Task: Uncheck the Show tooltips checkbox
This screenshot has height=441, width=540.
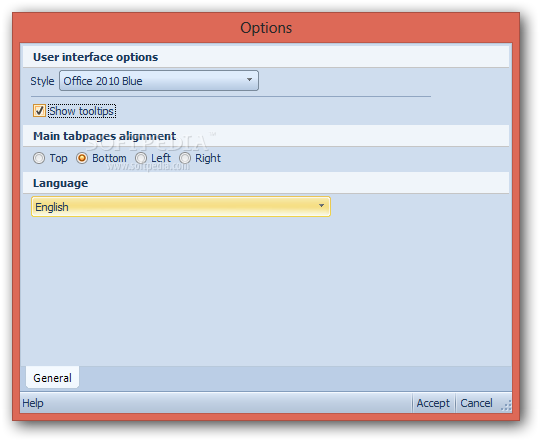Action: point(39,111)
